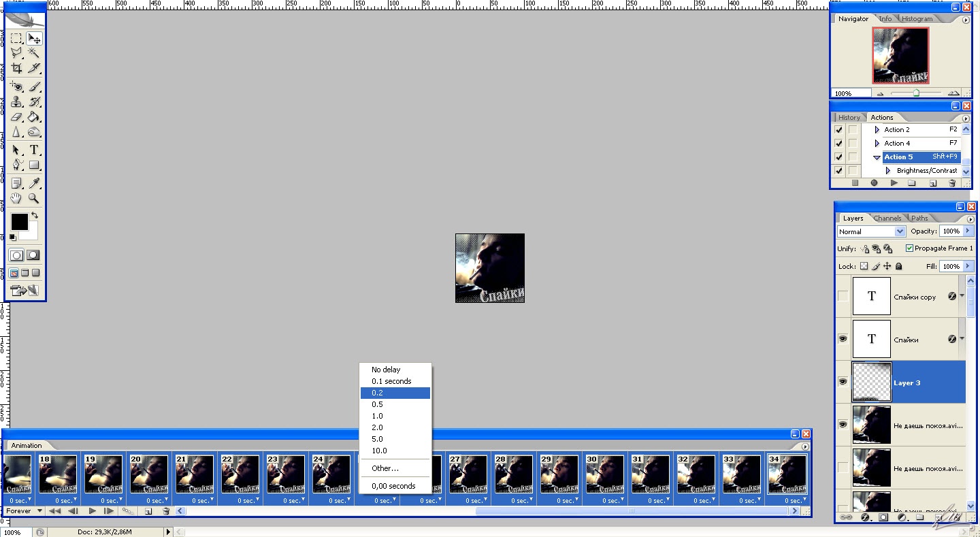Go to the first animation frame
The height and width of the screenshot is (537, 980).
tap(55, 511)
